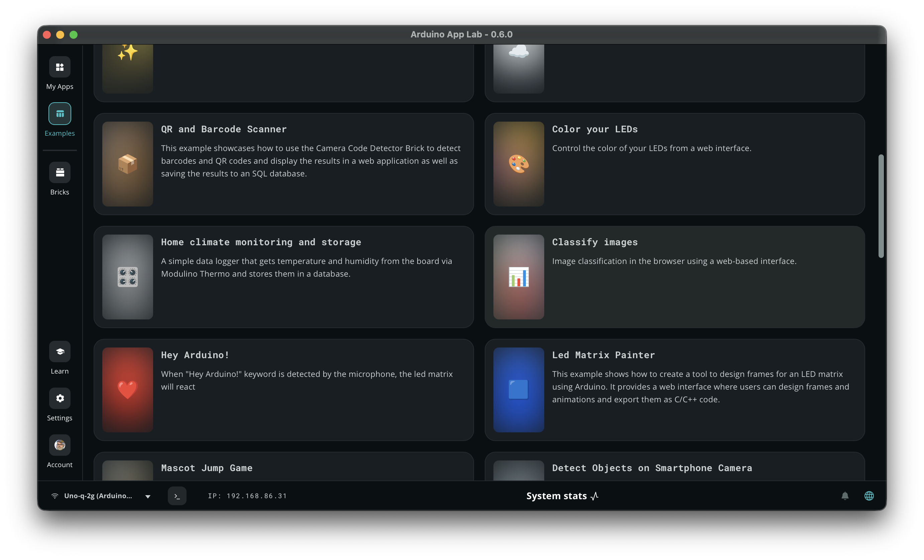Click the QR and Barcode Scanner package thumbnail
The image size is (924, 560).
click(127, 164)
